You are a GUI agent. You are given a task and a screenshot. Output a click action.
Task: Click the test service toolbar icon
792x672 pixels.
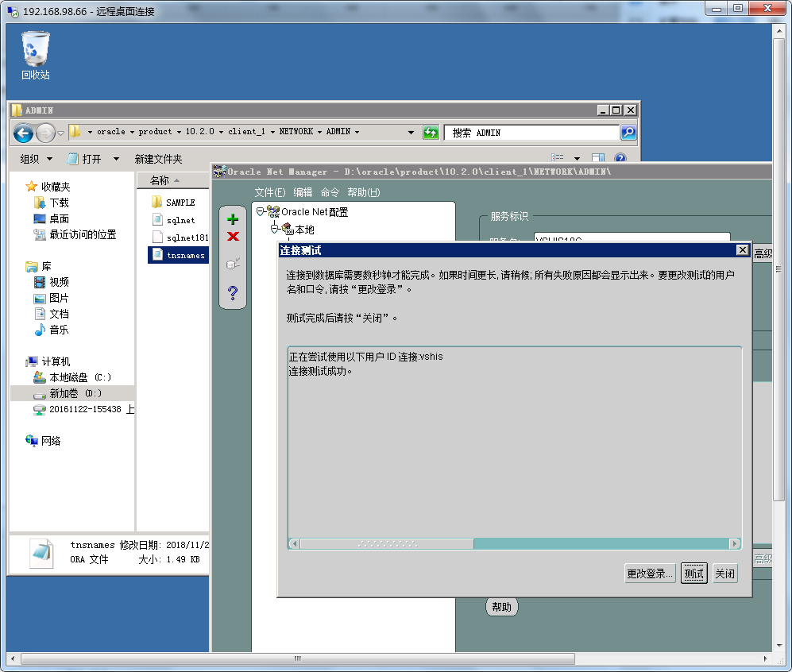[233, 264]
